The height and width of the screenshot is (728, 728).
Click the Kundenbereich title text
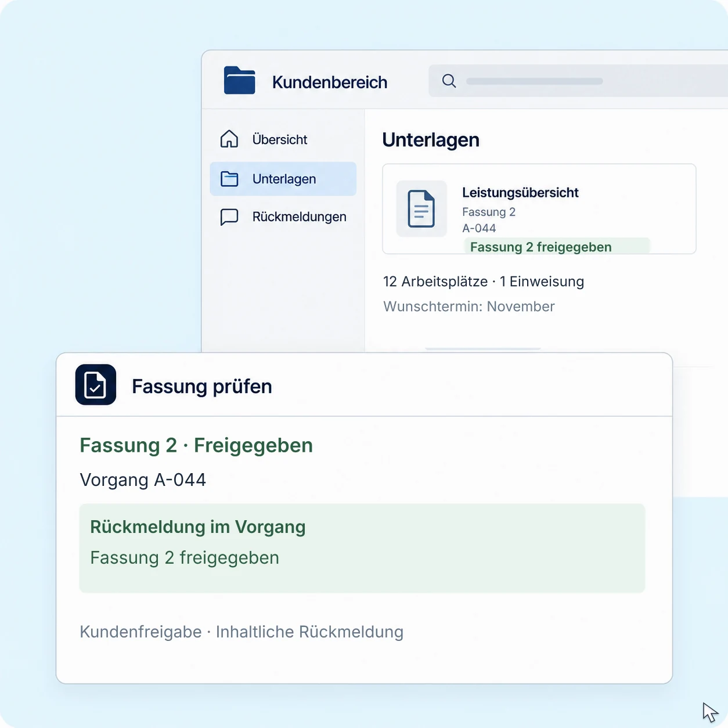tap(330, 82)
